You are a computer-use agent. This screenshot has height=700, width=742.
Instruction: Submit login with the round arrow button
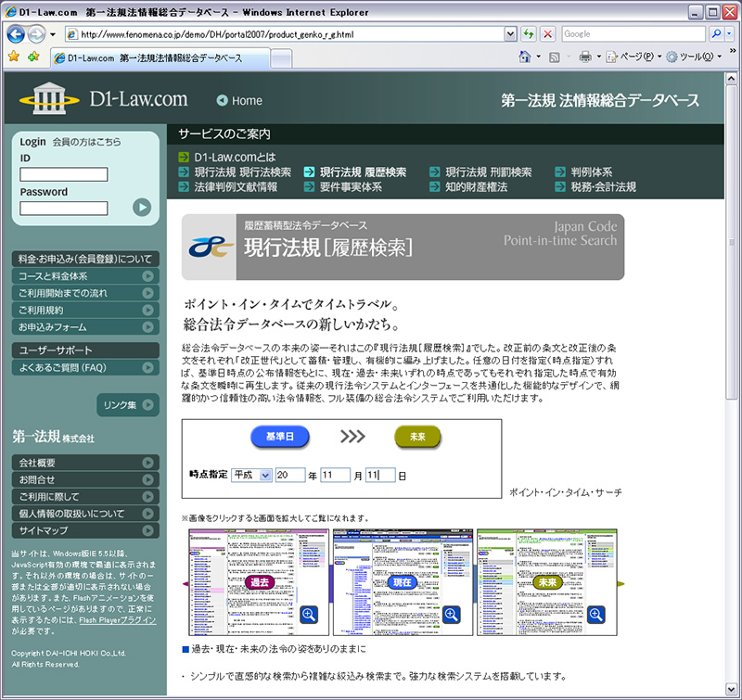tap(142, 207)
